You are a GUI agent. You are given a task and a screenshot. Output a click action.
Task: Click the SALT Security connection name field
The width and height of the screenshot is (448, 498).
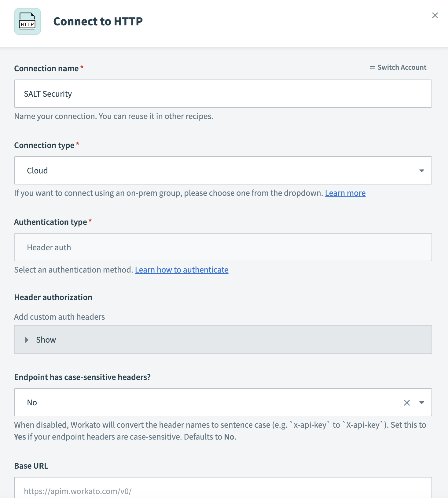[x=223, y=94]
